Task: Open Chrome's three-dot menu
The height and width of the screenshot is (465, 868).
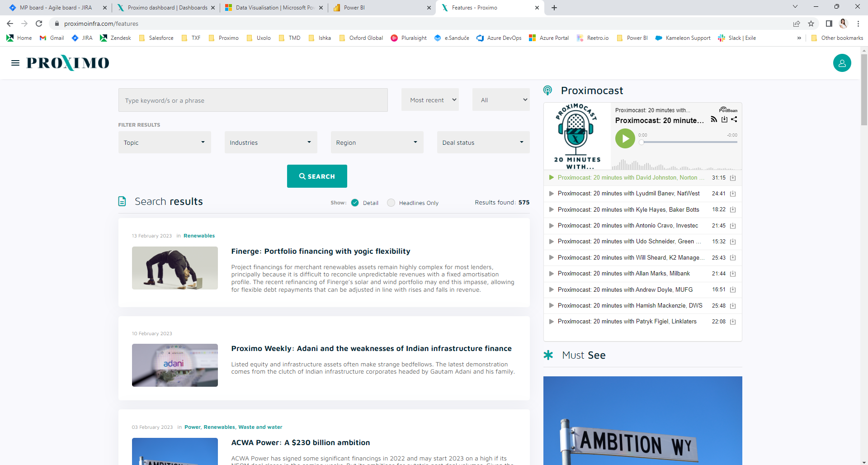Action: click(858, 24)
